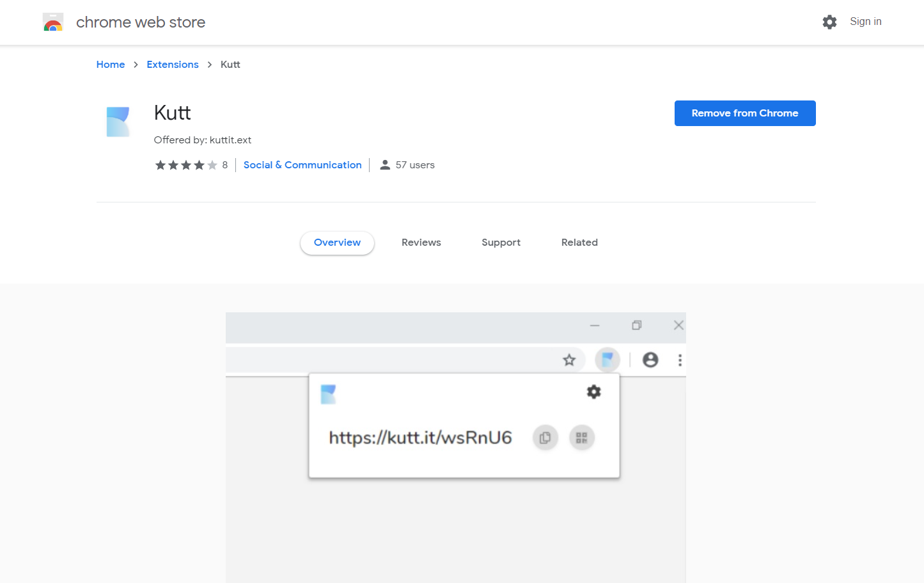Click the three-dot menu icon in preview
Image resolution: width=924 pixels, height=583 pixels.
[x=680, y=360]
